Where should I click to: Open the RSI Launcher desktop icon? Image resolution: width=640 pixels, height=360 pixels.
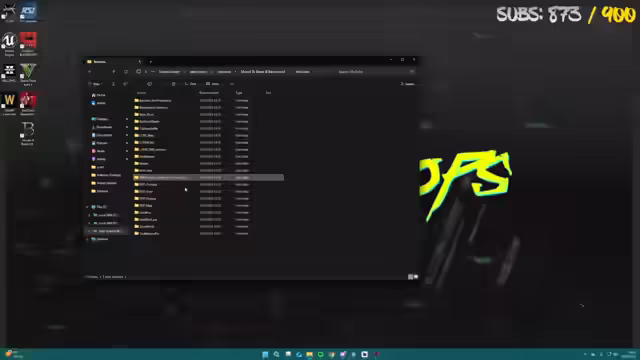click(28, 12)
